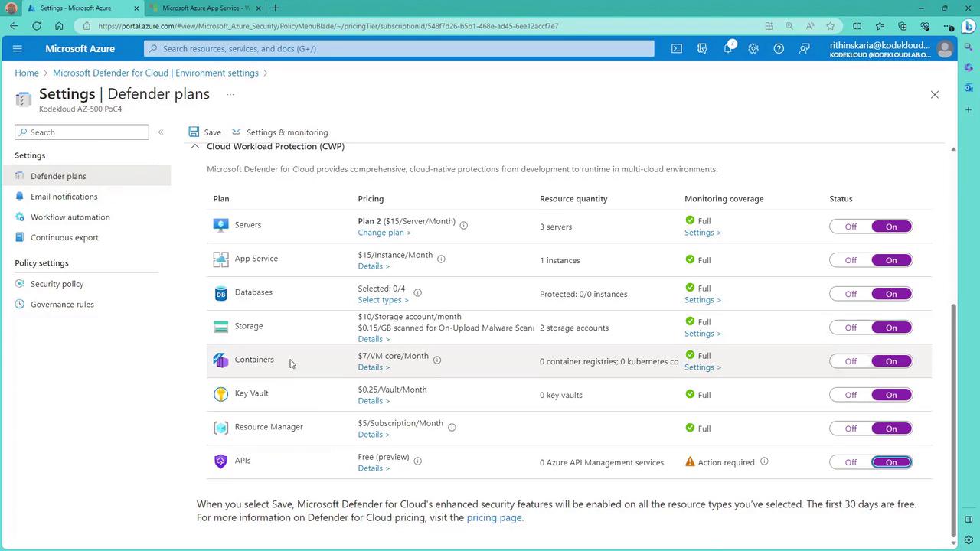Switch Containers plan to Off
This screenshot has height=551, width=980.
coord(851,361)
